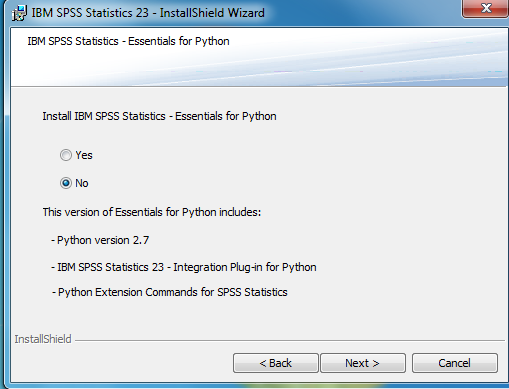Cancel the SPSS installation
Image resolution: width=509 pixels, height=389 pixels.
[455, 363]
